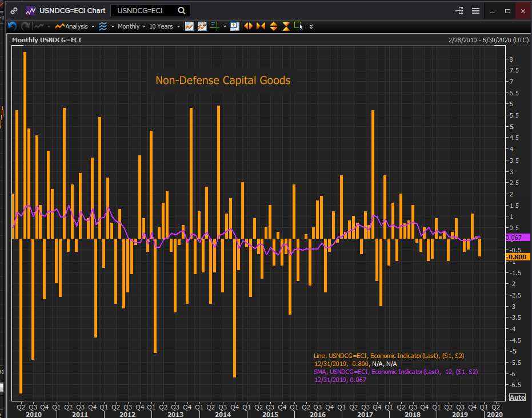Image resolution: width=532 pixels, height=418 pixels.
Task: Toggle the Auto scale button
Action: tap(517, 397)
